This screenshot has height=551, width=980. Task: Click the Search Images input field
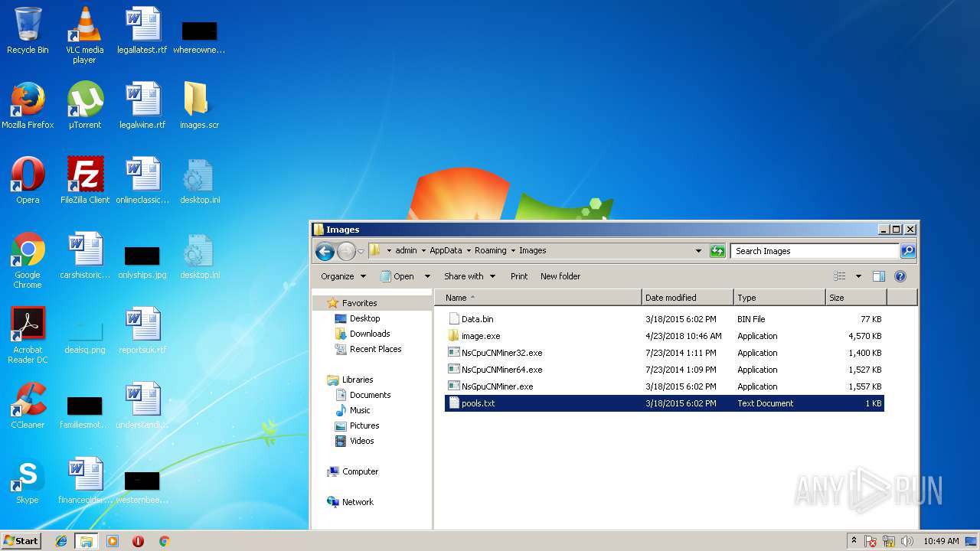pos(815,251)
